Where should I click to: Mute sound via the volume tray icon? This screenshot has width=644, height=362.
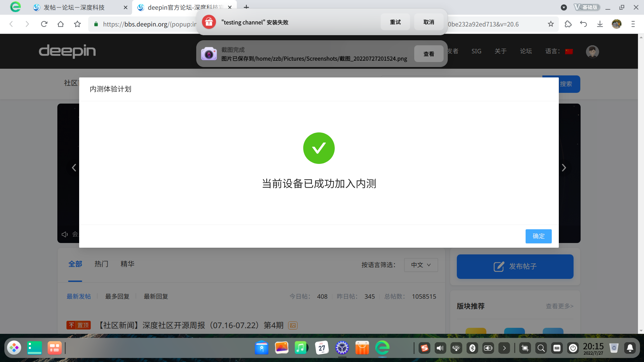[x=440, y=348]
